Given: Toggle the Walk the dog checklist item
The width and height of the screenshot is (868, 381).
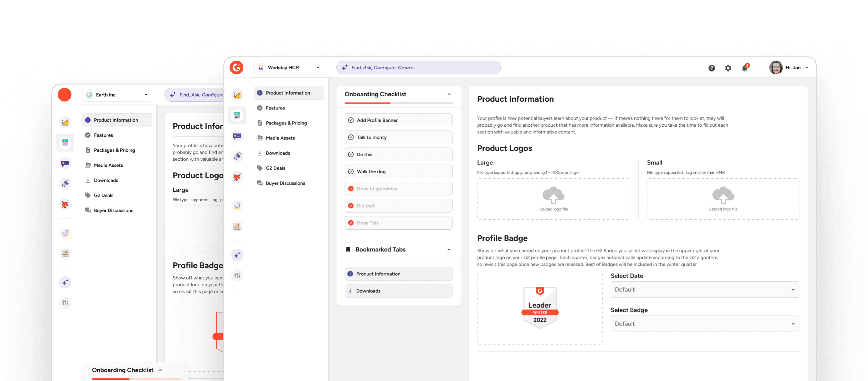Looking at the screenshot, I should [x=351, y=171].
